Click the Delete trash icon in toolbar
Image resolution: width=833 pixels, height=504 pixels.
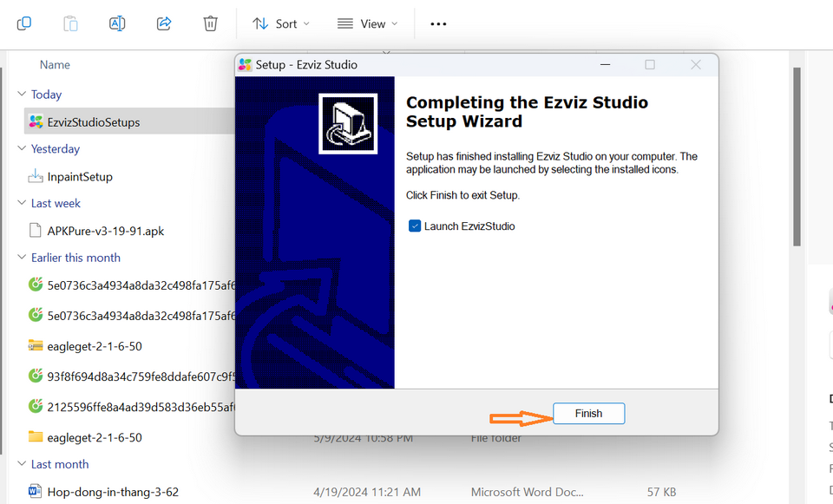(210, 24)
